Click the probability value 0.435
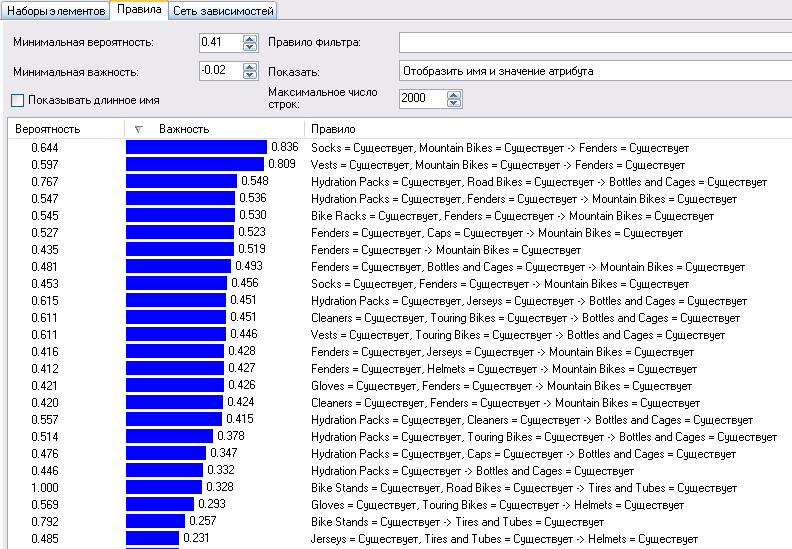Image resolution: width=792 pixels, height=549 pixels. pyautogui.click(x=45, y=250)
